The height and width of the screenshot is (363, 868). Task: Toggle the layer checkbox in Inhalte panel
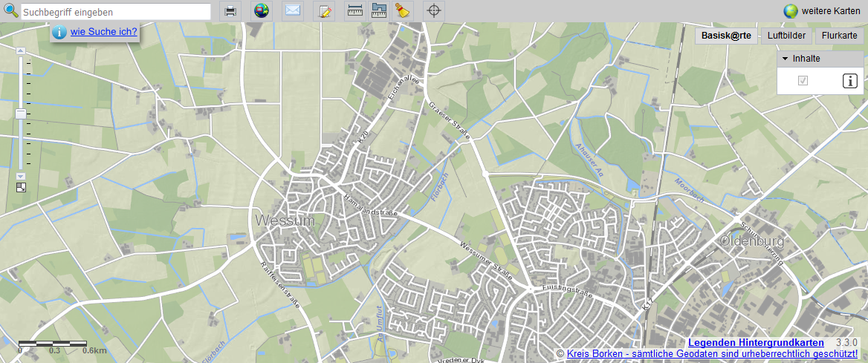click(803, 81)
